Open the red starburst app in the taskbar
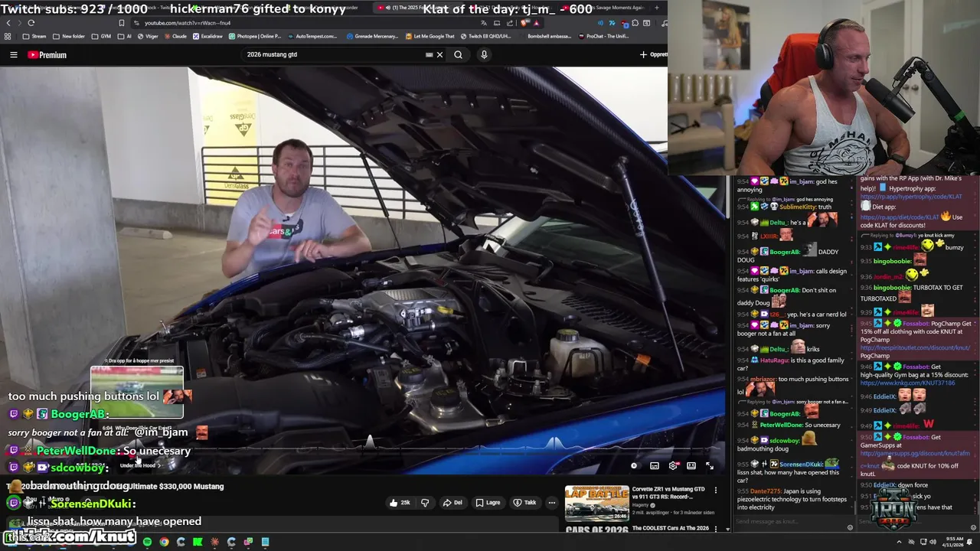 pyautogui.click(x=214, y=542)
